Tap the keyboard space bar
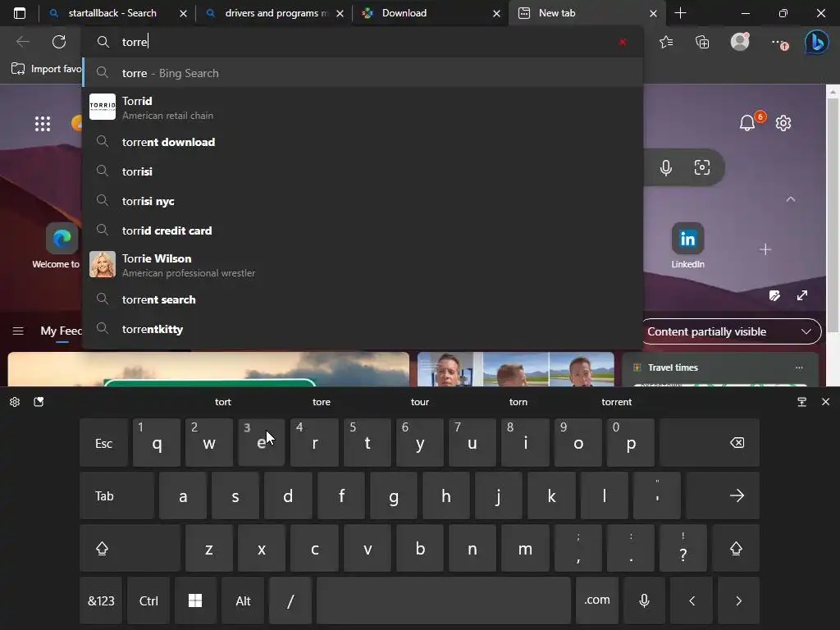The height and width of the screenshot is (630, 840). click(x=444, y=600)
